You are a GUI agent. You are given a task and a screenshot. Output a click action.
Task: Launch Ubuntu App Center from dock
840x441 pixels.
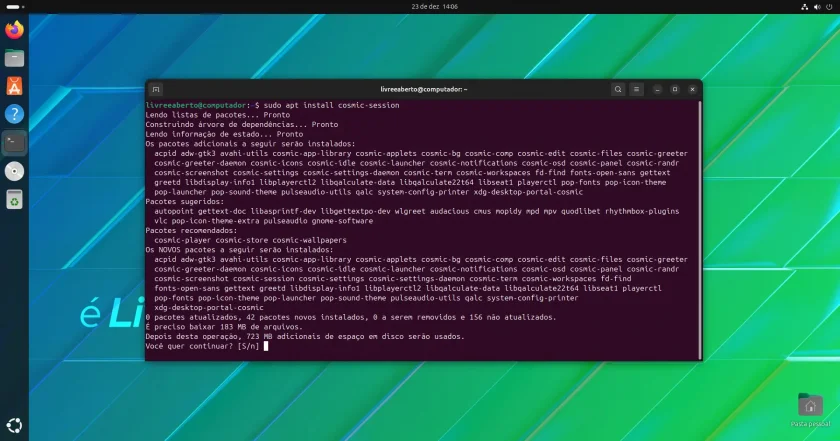(x=14, y=86)
